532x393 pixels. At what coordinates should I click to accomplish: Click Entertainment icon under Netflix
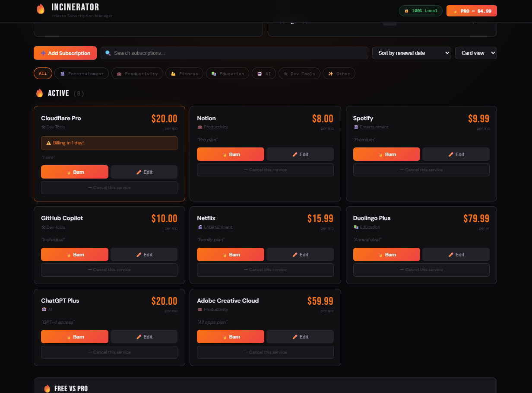pyautogui.click(x=199, y=227)
